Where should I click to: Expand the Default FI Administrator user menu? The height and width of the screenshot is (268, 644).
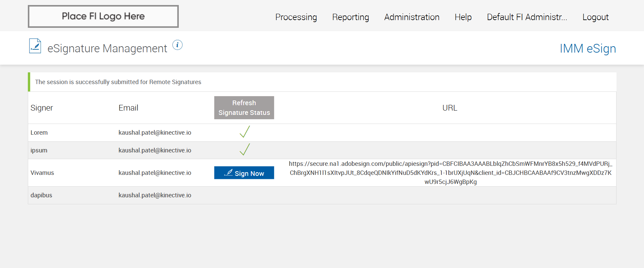tap(527, 17)
